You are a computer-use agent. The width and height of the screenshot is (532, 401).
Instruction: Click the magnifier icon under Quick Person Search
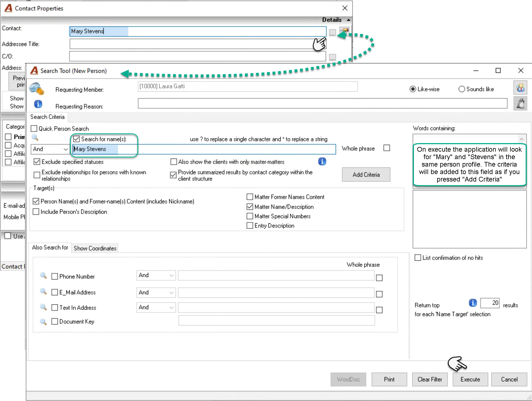[35, 137]
